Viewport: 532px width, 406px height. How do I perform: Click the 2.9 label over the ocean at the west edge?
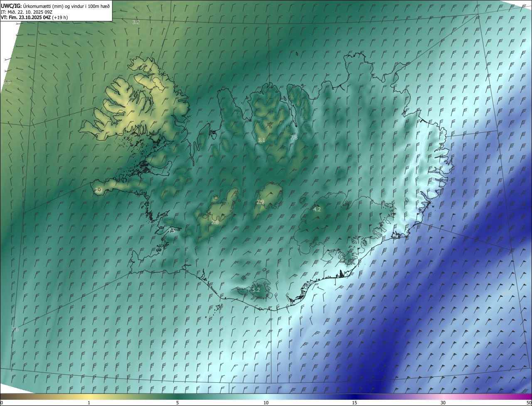7,82
